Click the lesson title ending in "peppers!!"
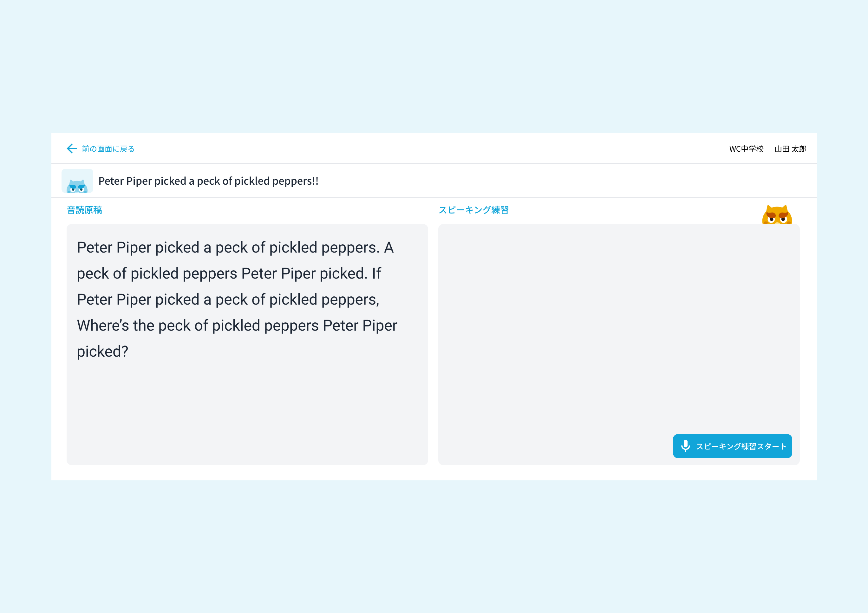868x613 pixels. click(x=208, y=181)
